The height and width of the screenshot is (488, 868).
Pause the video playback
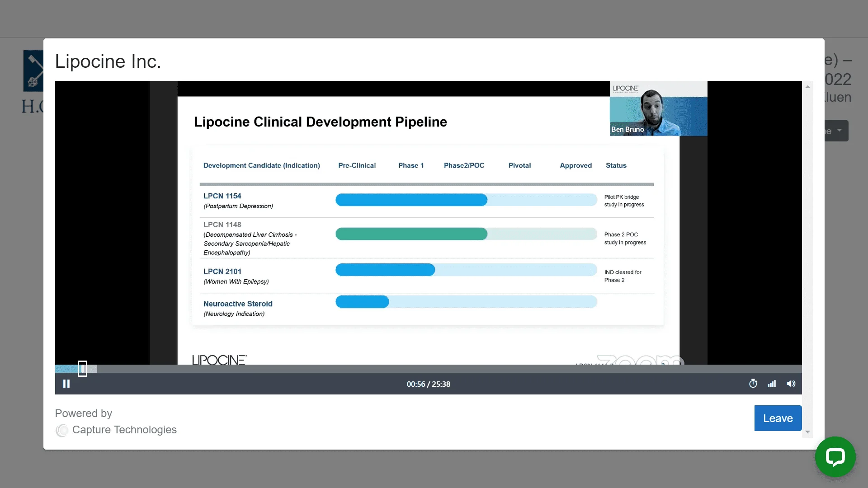pos(66,384)
